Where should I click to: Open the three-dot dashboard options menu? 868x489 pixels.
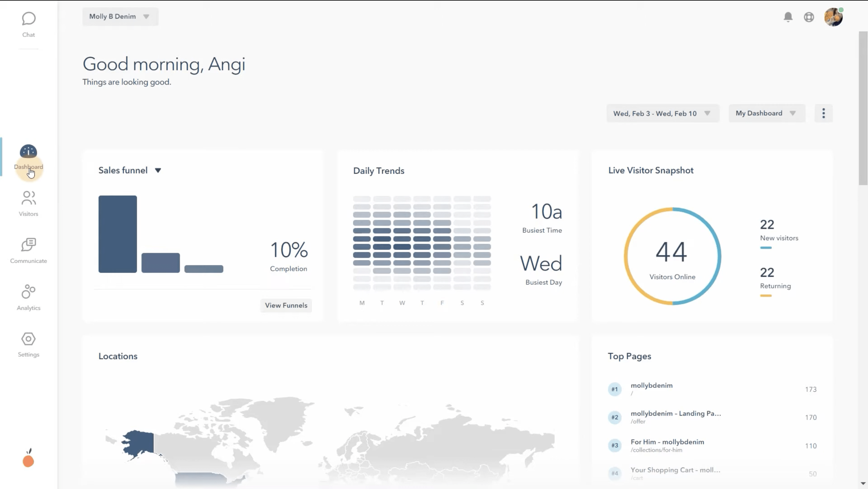[x=823, y=113]
